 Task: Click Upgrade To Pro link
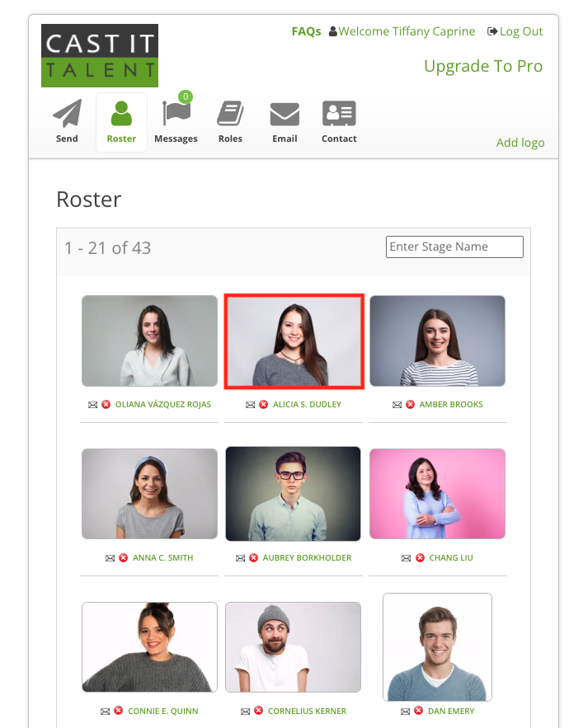(x=483, y=66)
